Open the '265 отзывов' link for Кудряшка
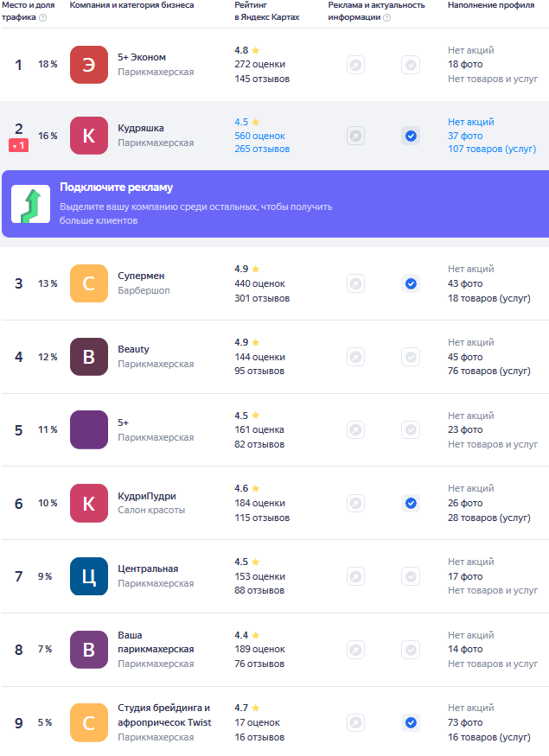Screen dimensions: 549x756 (262, 149)
